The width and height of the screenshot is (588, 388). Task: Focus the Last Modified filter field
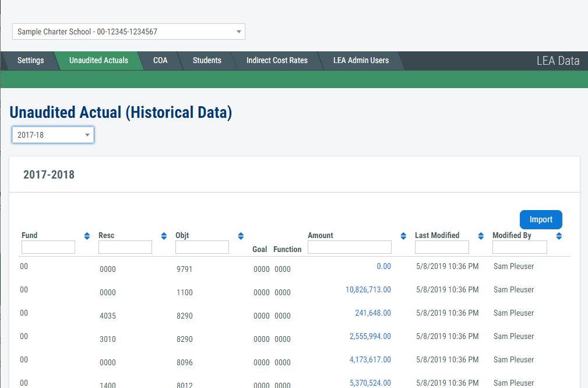pos(442,247)
